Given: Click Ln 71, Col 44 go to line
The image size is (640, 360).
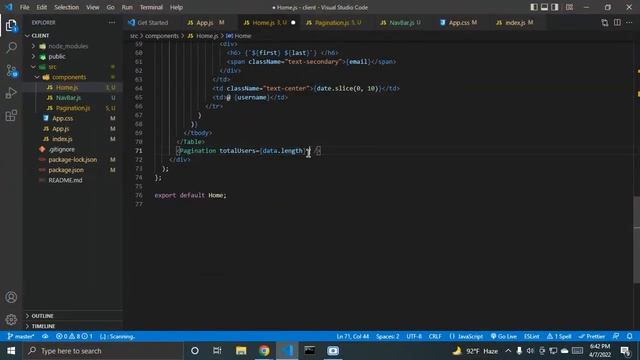Looking at the screenshot, I should click(352, 336).
